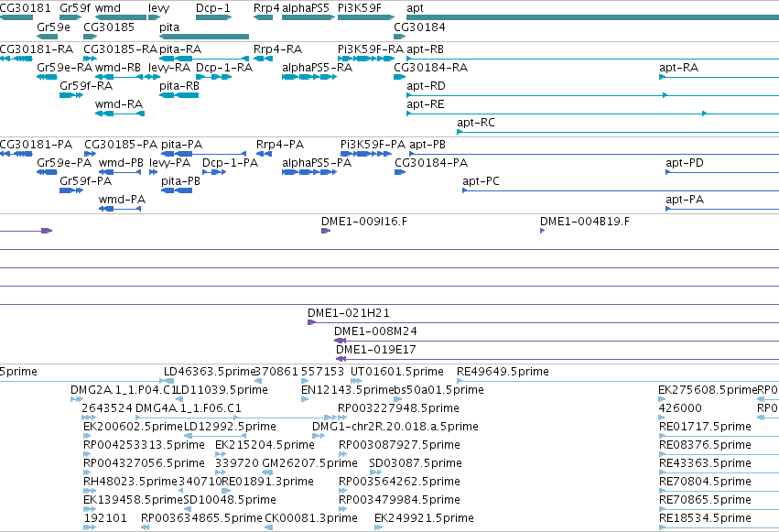
Task: Select the alphaPS5 gene bar
Action: 308,18
